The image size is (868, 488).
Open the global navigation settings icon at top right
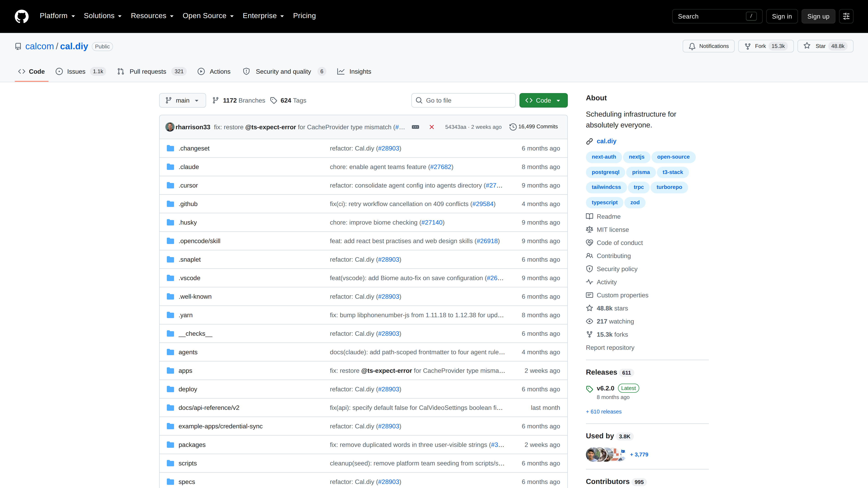point(846,16)
